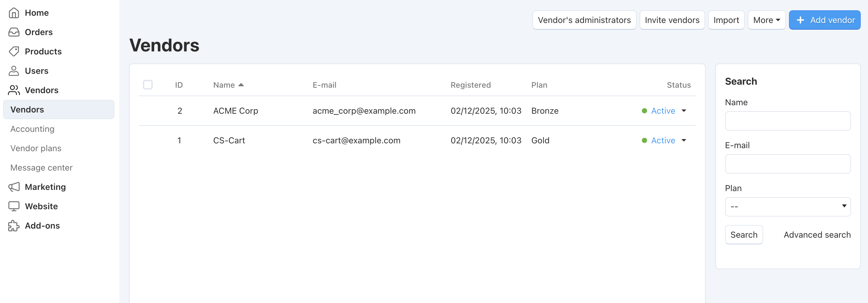The image size is (868, 303).
Task: Click the Orders inbox icon
Action: pyautogui.click(x=14, y=32)
